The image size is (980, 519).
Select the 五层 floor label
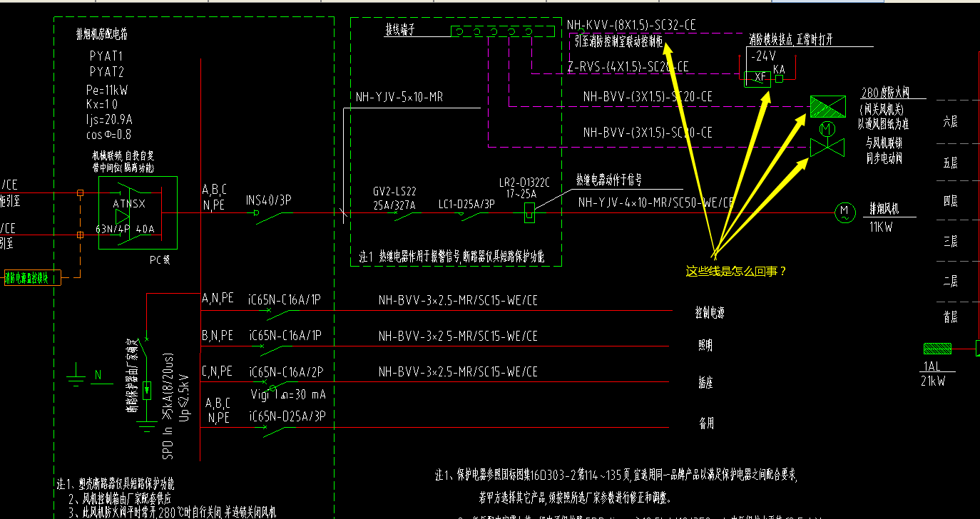coord(950,163)
